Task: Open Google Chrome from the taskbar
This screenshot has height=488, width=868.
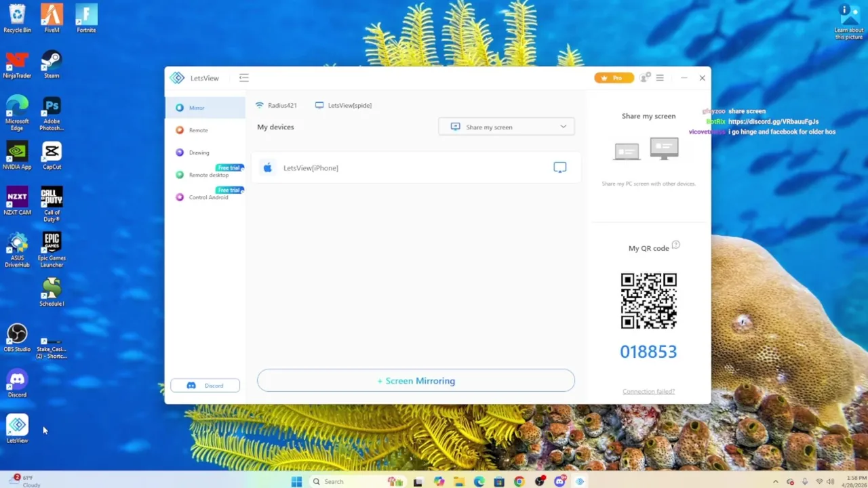Action: [519, 481]
